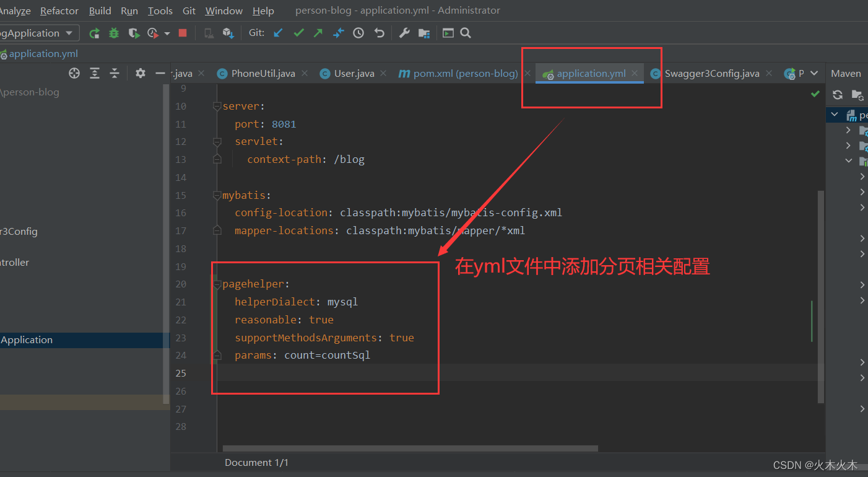Show the hidden editor tabs list chevron
The height and width of the screenshot is (477, 868).
[814, 73]
